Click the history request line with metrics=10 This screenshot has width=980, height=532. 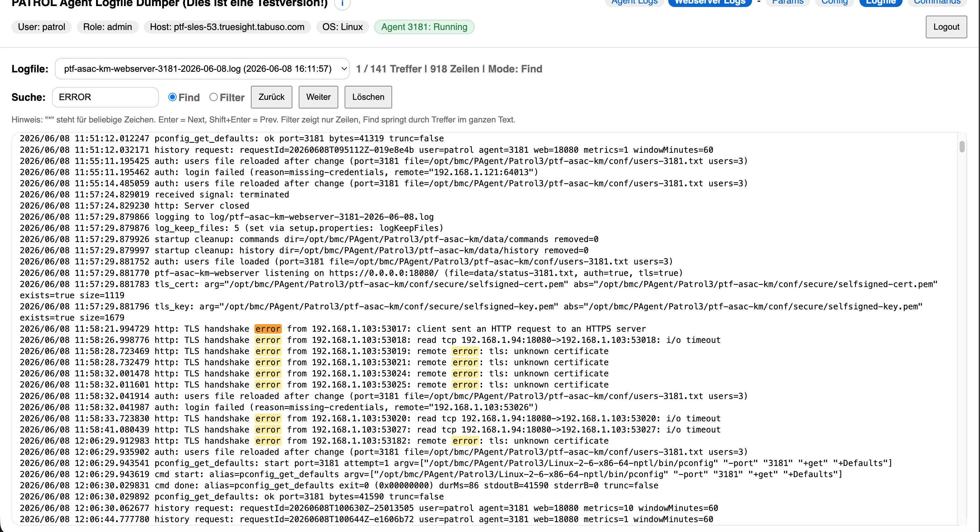tap(369, 508)
